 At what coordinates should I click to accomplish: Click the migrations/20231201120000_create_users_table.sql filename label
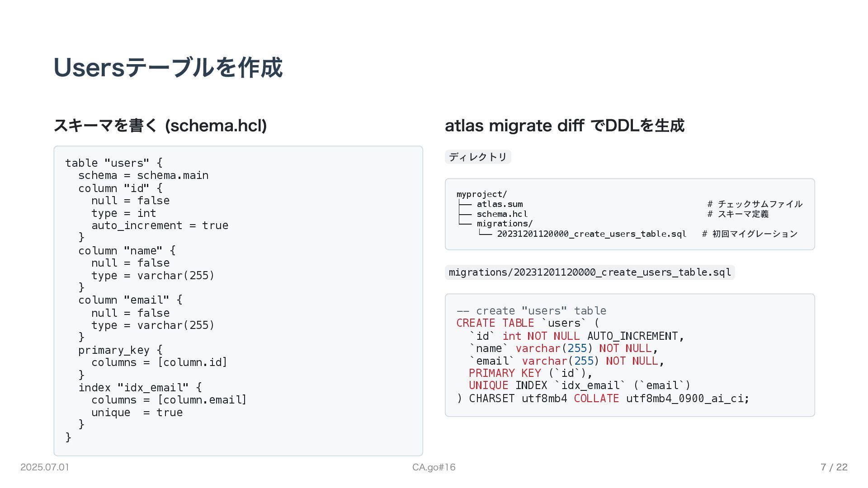(590, 272)
